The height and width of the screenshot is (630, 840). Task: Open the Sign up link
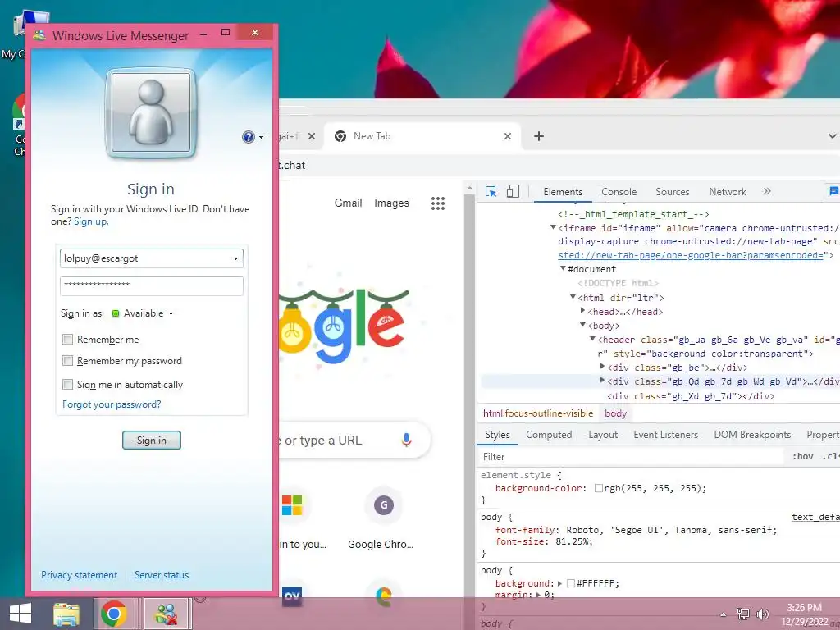coord(90,221)
